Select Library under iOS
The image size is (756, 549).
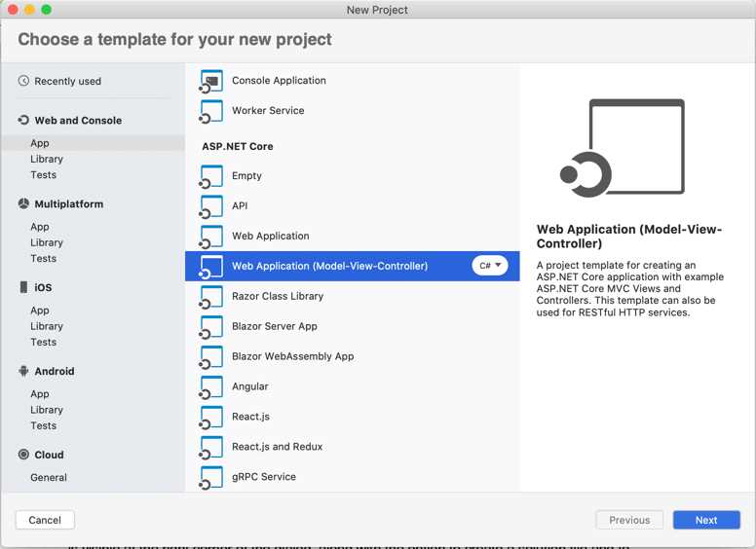pos(47,326)
